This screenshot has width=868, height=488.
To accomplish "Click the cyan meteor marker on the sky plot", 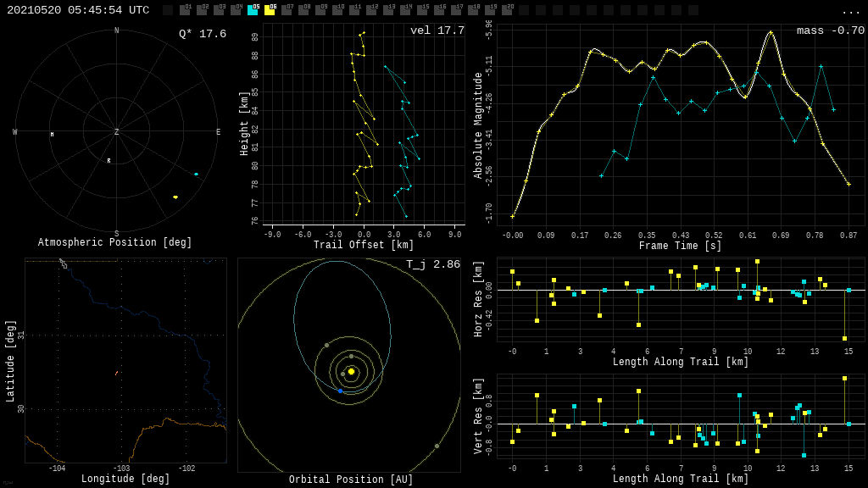I will click(196, 175).
